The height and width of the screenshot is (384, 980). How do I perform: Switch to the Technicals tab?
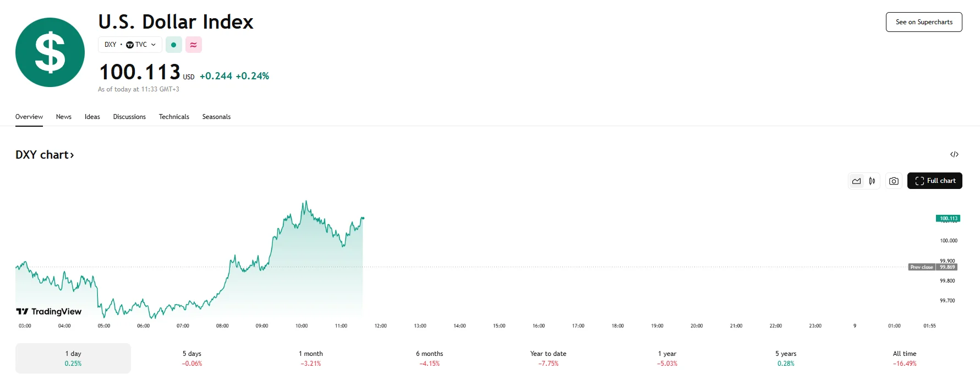[x=174, y=117]
